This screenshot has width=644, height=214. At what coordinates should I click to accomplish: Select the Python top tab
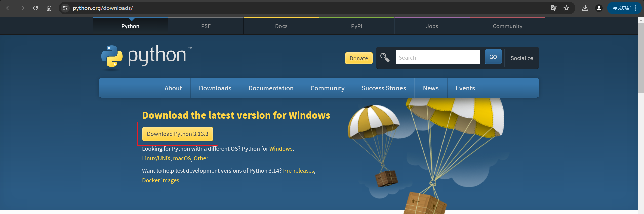coord(130,26)
